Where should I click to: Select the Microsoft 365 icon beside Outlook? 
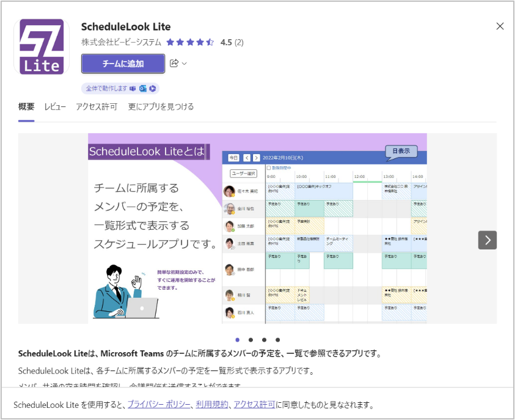(152, 88)
